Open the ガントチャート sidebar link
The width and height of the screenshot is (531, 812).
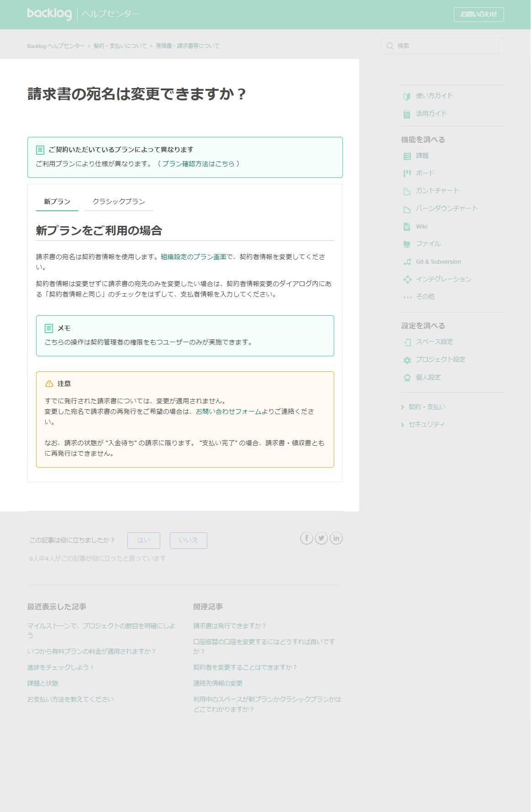[437, 191]
